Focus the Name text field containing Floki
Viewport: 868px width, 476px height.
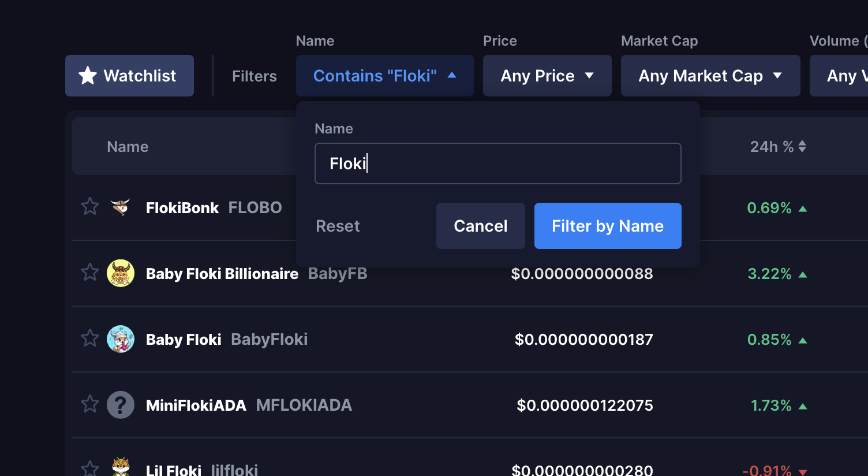tap(498, 163)
